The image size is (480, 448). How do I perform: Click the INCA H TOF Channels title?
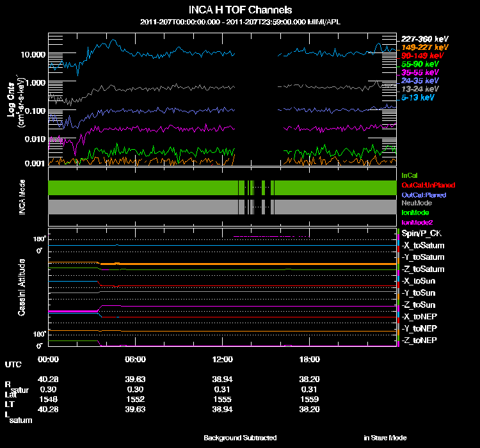[x=240, y=10]
